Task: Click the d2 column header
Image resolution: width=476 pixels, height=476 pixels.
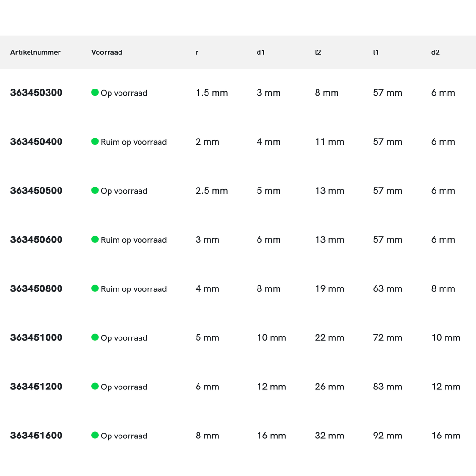Action: click(435, 52)
